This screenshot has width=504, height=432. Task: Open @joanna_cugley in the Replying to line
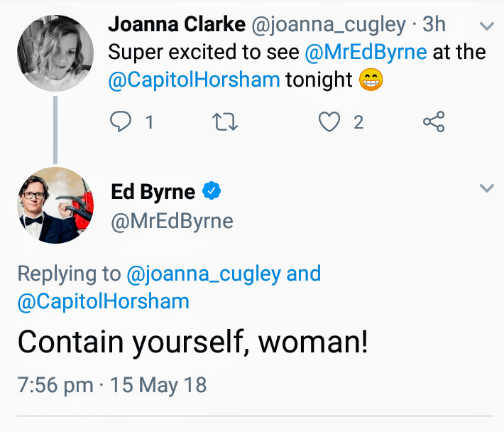(x=203, y=274)
